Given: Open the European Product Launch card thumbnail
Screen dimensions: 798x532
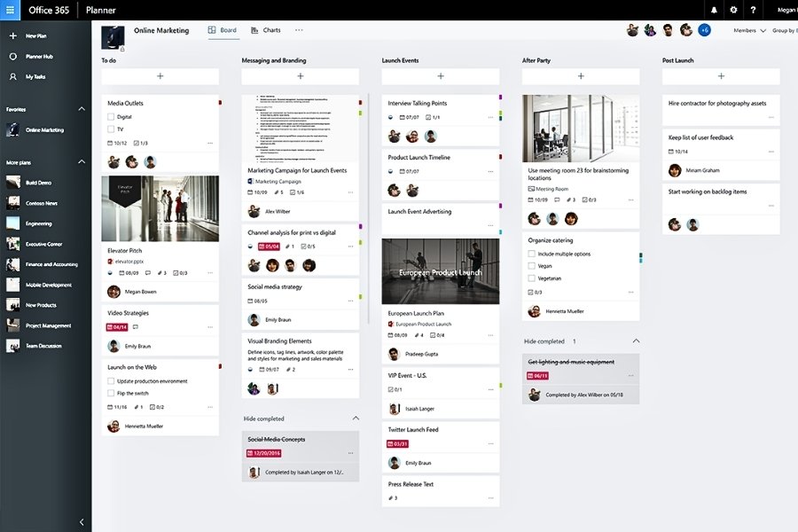Looking at the screenshot, I should [441, 270].
